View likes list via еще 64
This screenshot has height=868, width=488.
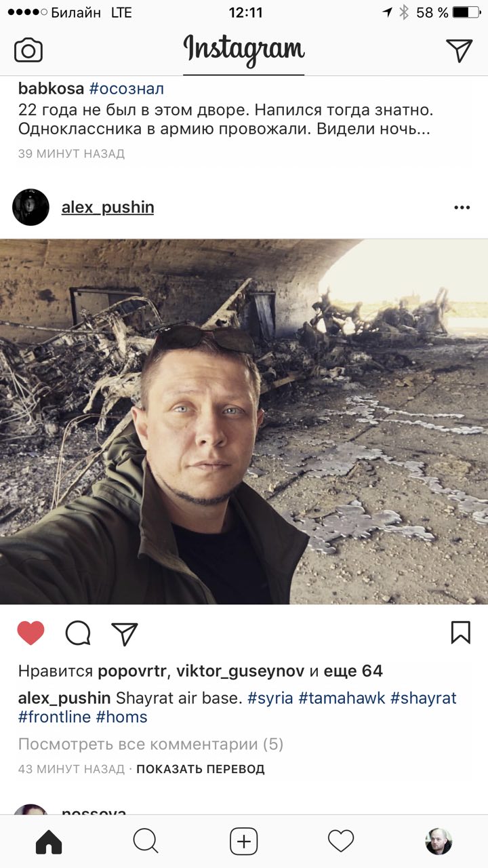[353, 671]
